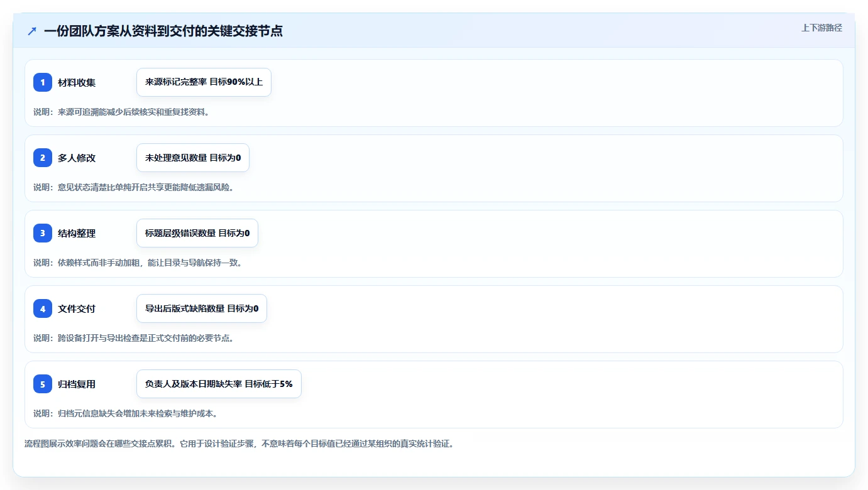Select the 材料收集 step title

(x=77, y=82)
